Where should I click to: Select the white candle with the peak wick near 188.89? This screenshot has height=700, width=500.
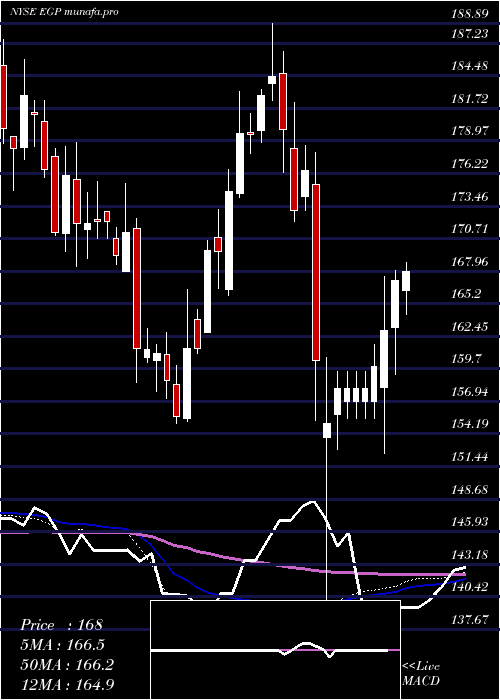click(x=272, y=79)
